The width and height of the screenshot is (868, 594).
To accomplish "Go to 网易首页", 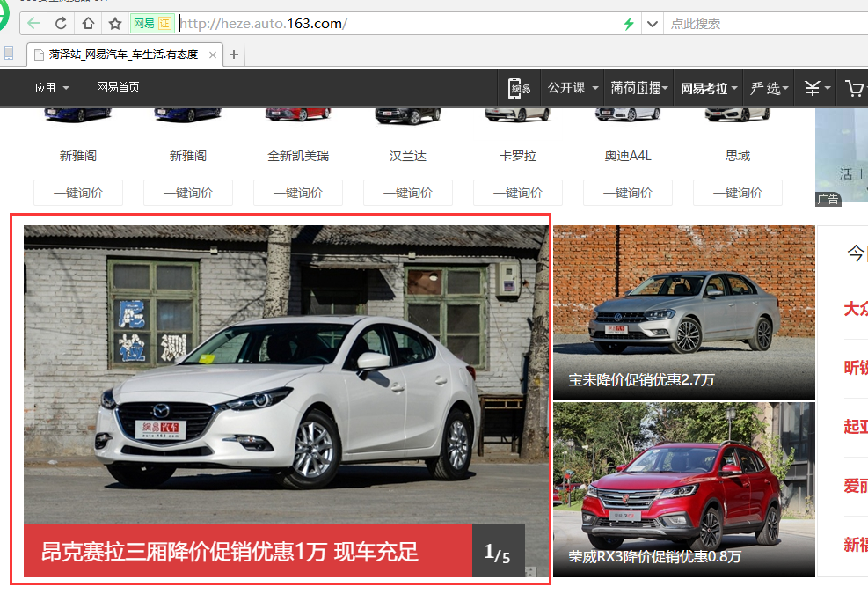I will coord(118,87).
